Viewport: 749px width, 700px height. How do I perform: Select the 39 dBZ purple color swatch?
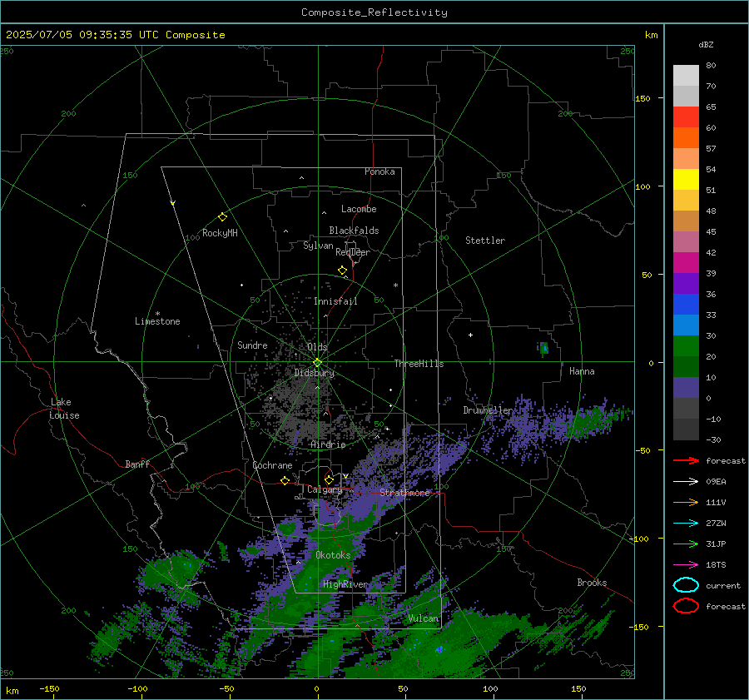tap(686, 283)
